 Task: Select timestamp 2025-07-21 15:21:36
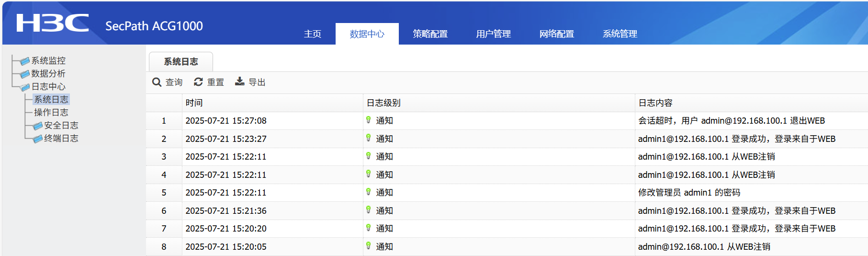click(226, 211)
